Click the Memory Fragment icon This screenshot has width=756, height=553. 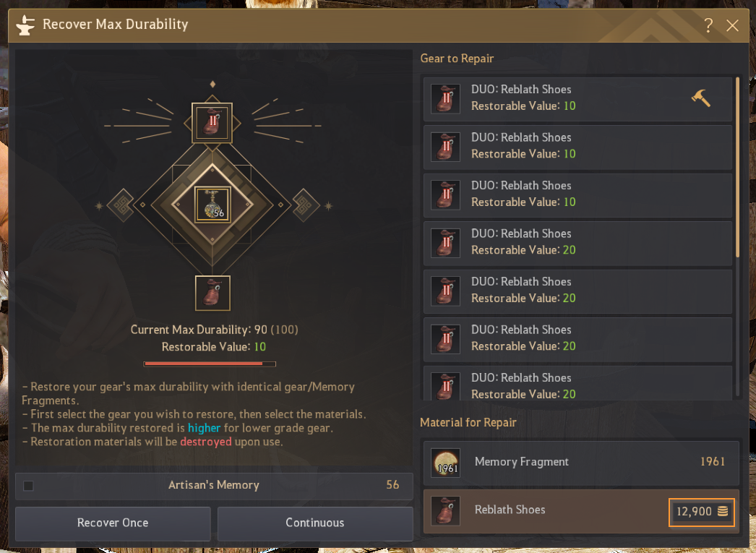pyautogui.click(x=445, y=463)
